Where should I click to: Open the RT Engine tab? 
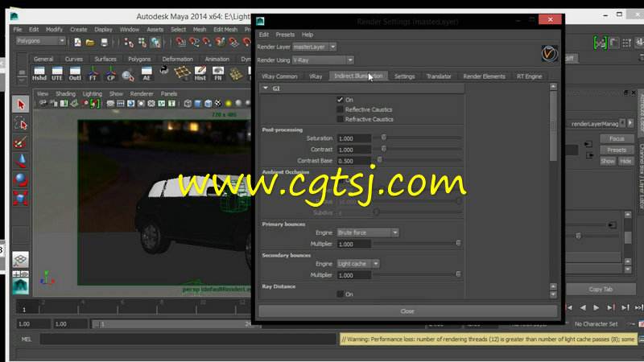(x=530, y=76)
